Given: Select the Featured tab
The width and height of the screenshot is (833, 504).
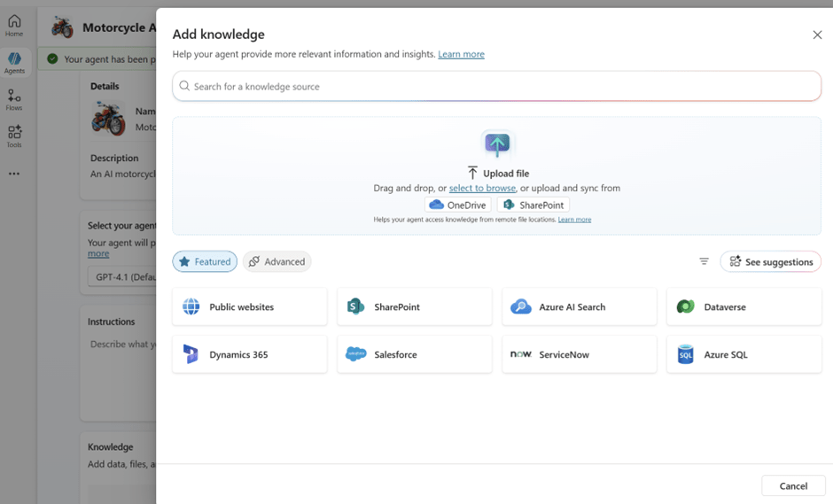Looking at the screenshot, I should (205, 261).
